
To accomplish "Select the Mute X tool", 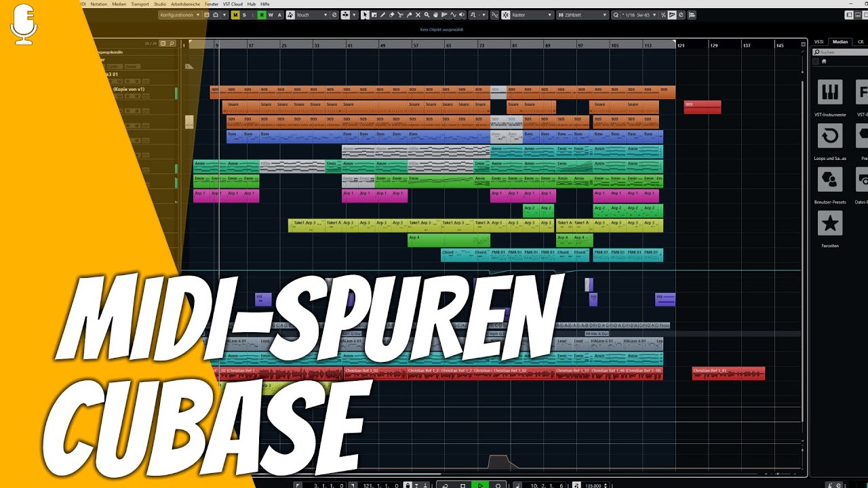I will 418,15.
